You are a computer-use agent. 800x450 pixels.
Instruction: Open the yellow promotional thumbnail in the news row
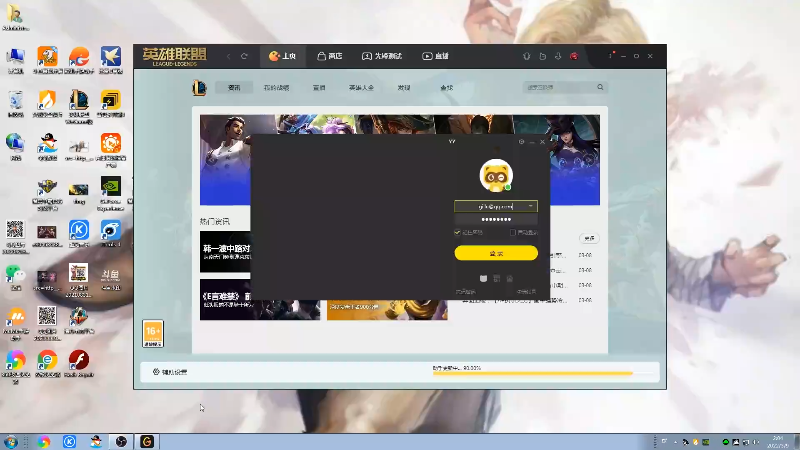click(387, 310)
